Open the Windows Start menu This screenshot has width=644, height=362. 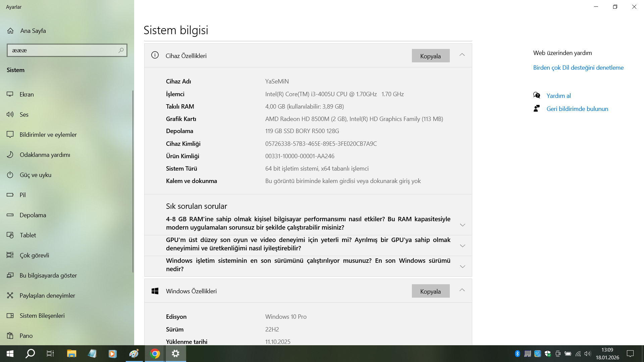(10, 354)
